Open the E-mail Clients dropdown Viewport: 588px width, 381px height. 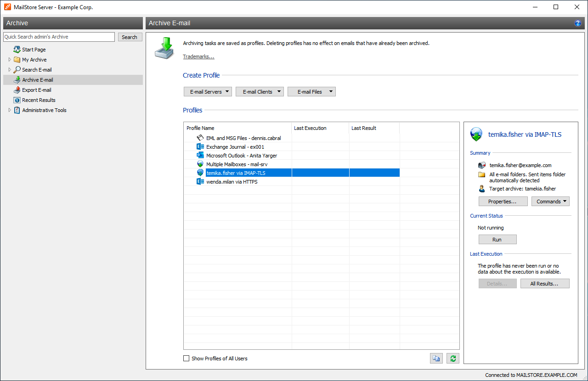click(260, 92)
